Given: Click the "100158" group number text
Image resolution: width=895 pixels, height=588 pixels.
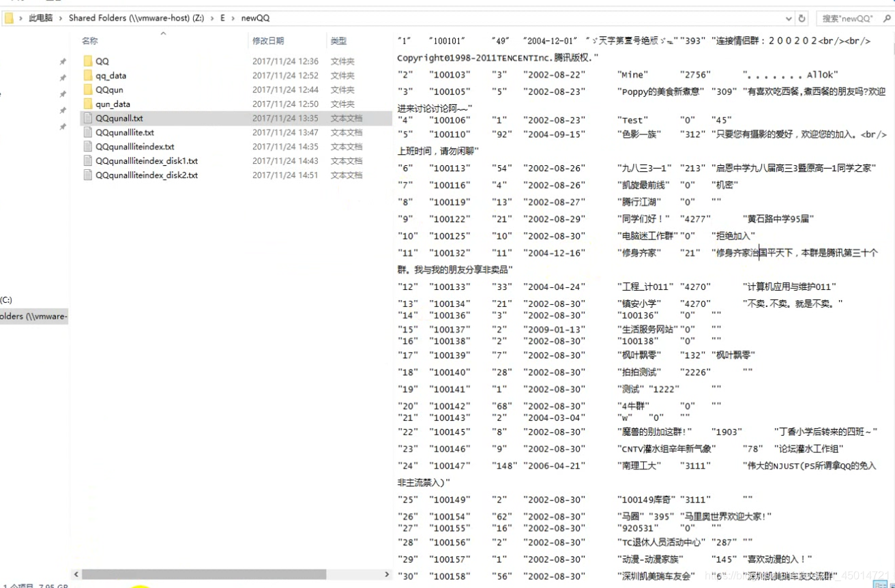Looking at the screenshot, I should [x=450, y=576].
